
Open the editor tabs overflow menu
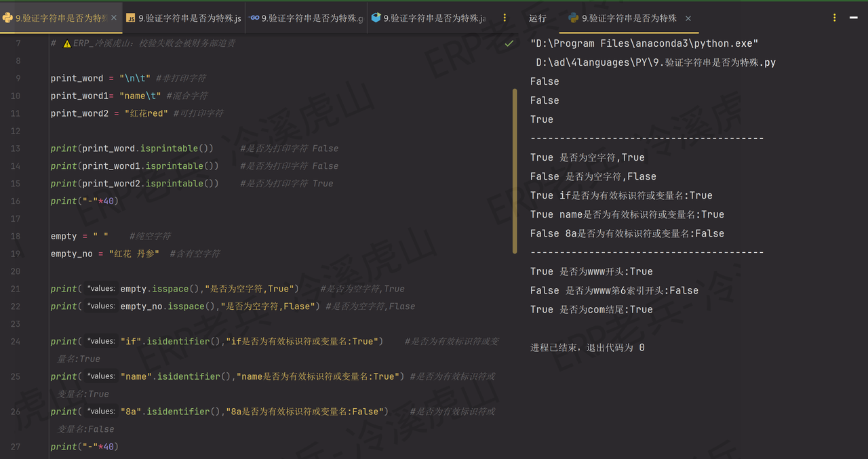[x=505, y=18]
